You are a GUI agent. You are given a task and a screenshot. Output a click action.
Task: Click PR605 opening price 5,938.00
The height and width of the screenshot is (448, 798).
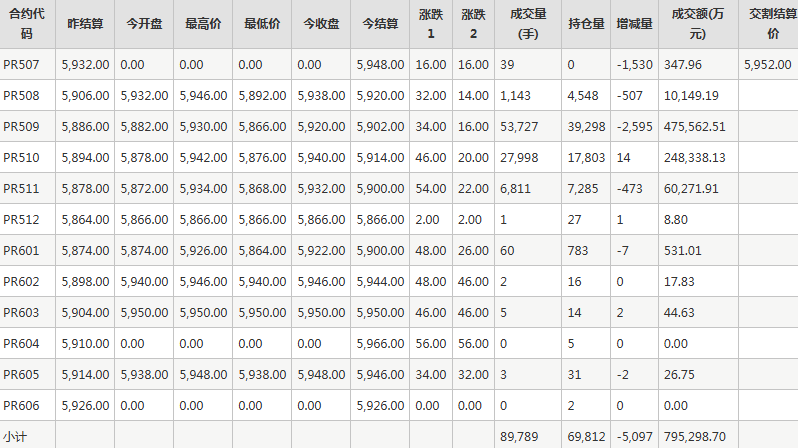144,375
